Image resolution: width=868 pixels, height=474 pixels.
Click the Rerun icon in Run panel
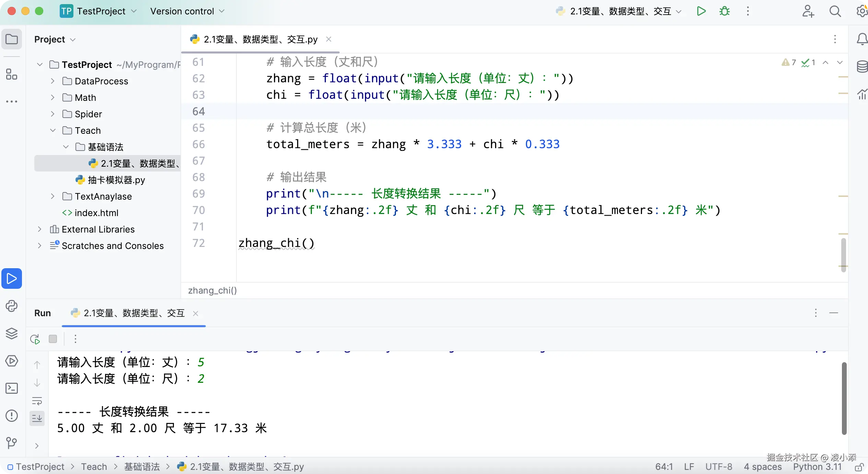tap(35, 339)
